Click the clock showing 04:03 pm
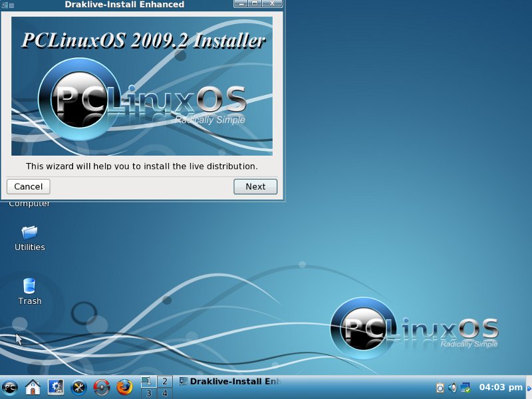Viewport: 532px width, 399px height. [501, 387]
